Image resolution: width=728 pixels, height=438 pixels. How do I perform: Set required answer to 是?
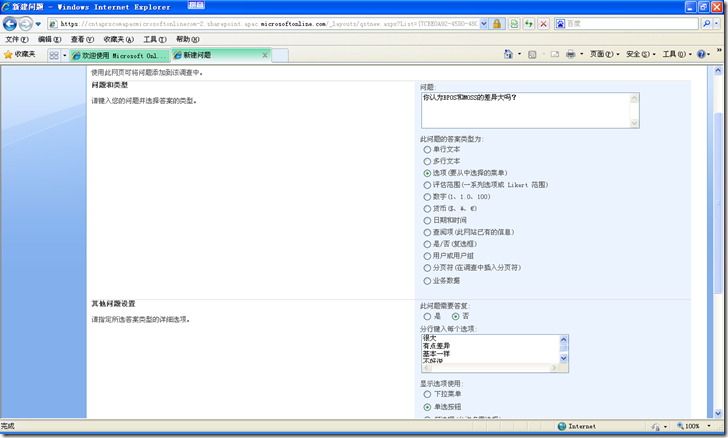427,316
